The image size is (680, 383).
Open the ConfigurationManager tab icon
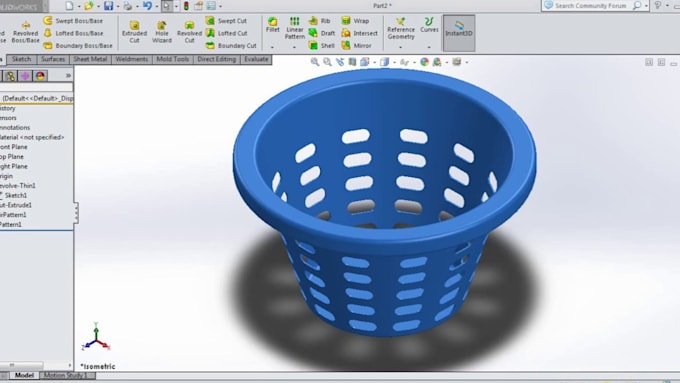10,76
